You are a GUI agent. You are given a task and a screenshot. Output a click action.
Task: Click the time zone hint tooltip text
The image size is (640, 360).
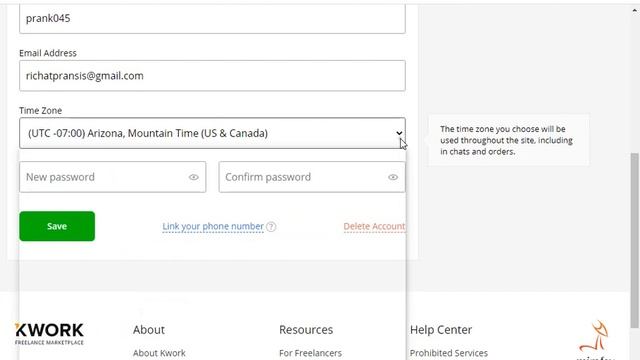506,140
